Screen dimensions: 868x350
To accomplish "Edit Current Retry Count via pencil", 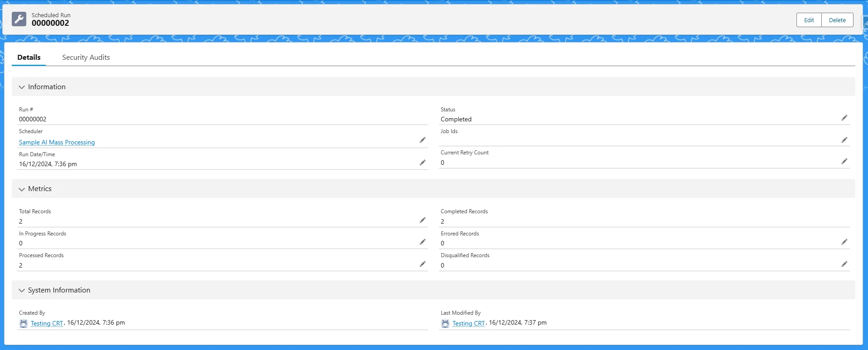I will click(844, 162).
